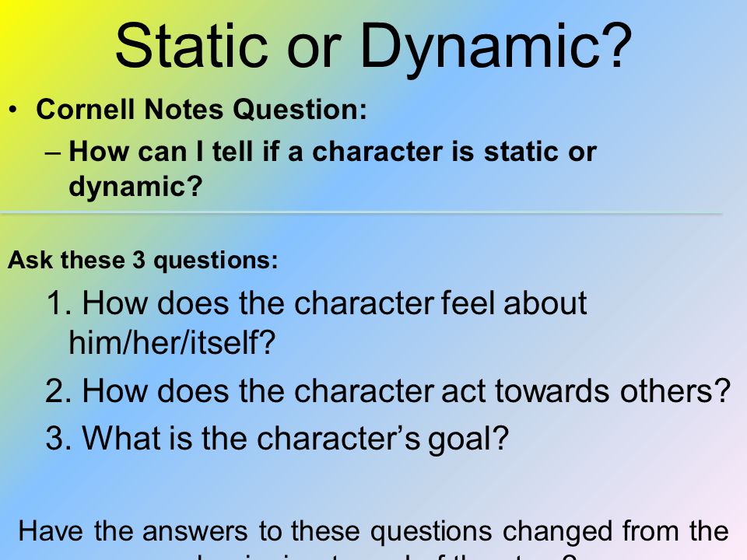This screenshot has width=747, height=560.
Task: Click the dash before How can I tell
Action: (53, 153)
